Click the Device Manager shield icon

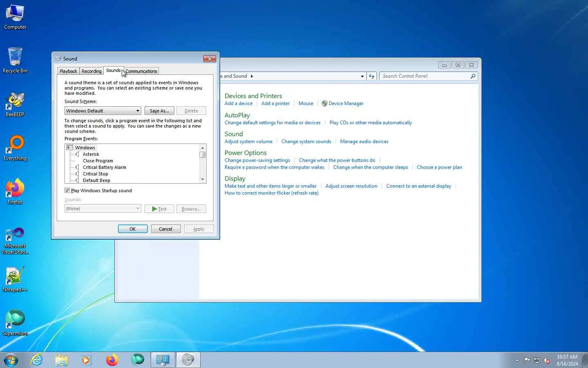click(325, 103)
